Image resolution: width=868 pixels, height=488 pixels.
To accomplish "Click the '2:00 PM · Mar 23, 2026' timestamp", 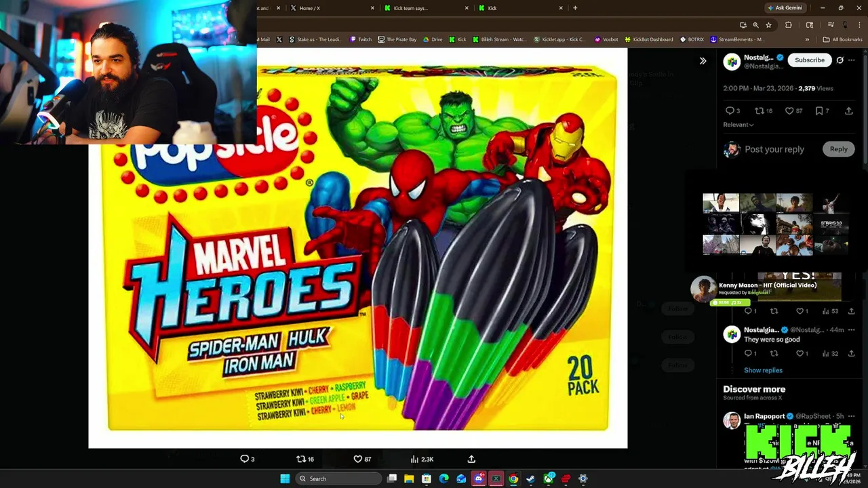I will [757, 88].
